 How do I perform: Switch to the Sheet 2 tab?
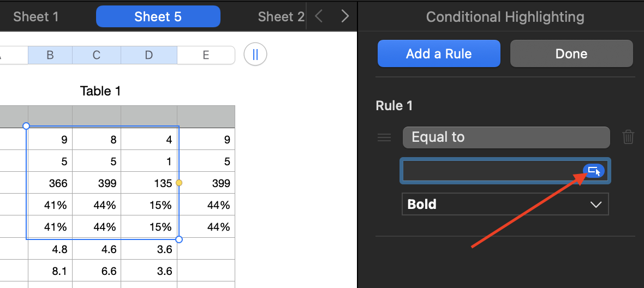281,16
